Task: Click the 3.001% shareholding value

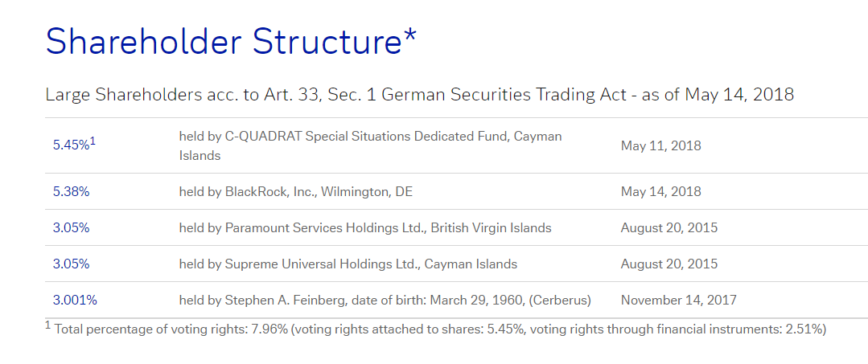Action: point(75,301)
